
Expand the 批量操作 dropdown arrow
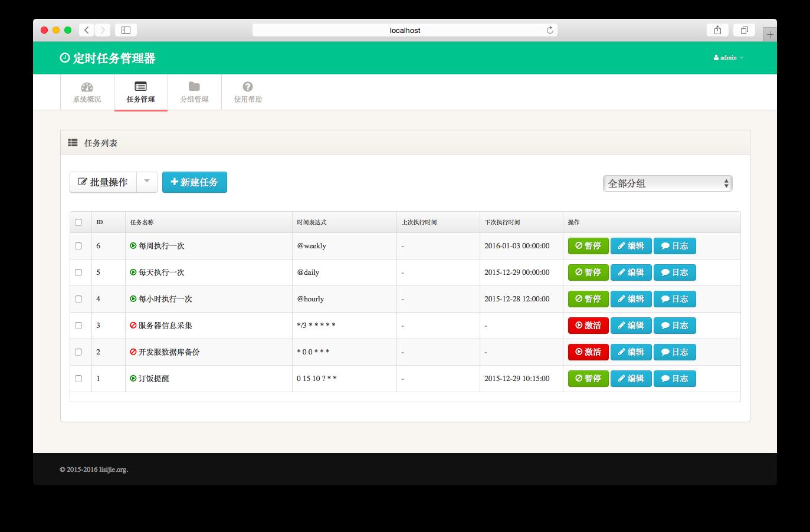(147, 182)
